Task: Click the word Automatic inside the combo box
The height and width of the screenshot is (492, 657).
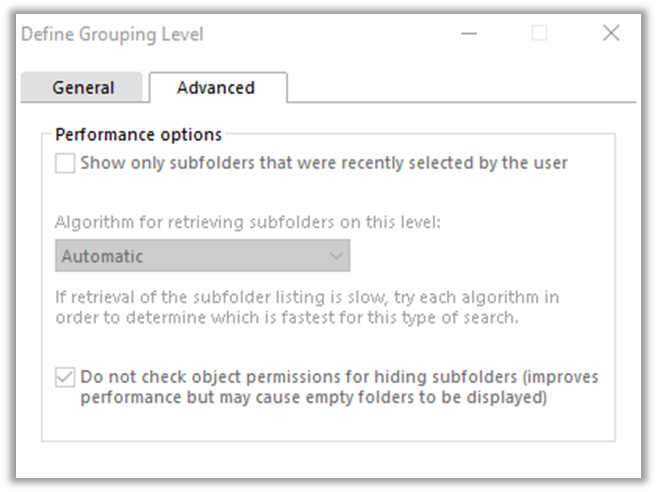Action: [102, 256]
